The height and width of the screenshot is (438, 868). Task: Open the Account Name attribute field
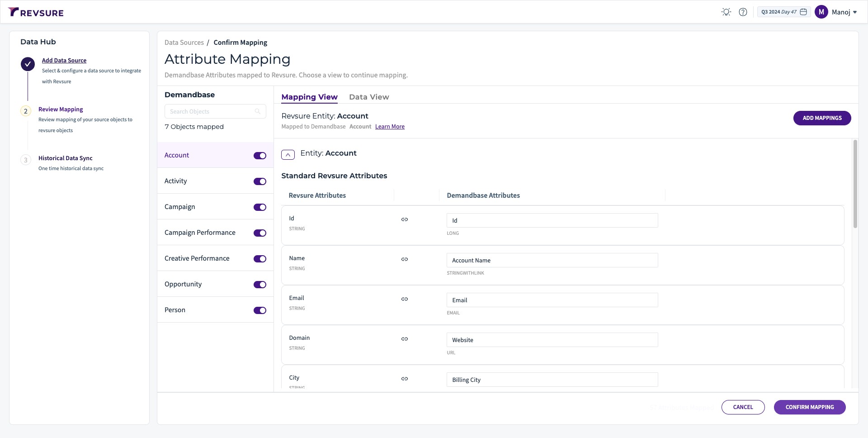552,260
